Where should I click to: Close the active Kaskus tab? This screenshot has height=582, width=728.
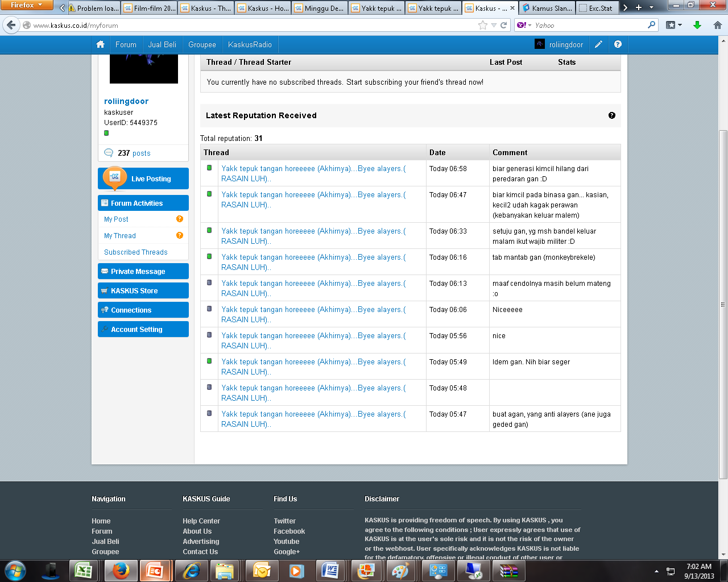512,8
